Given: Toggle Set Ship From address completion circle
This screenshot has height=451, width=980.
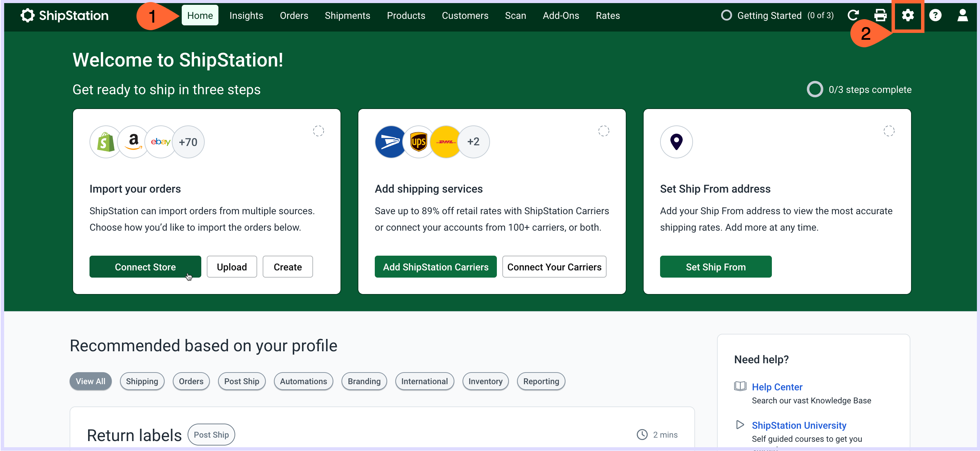Looking at the screenshot, I should (x=889, y=131).
